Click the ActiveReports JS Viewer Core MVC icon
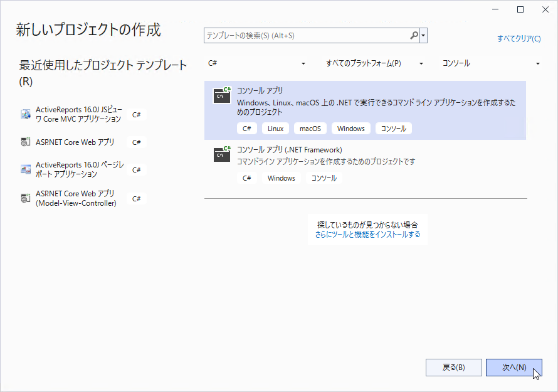Viewport: 558px width, 392px height. (26, 114)
